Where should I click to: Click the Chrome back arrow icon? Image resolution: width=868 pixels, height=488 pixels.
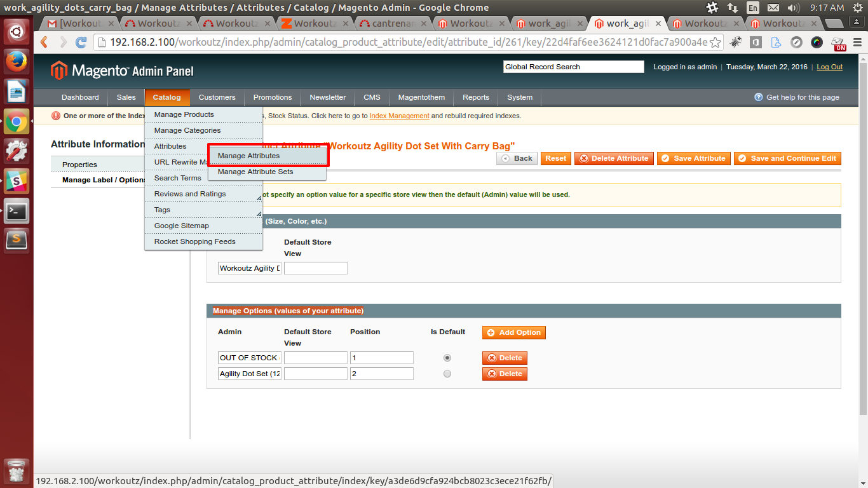click(x=44, y=43)
